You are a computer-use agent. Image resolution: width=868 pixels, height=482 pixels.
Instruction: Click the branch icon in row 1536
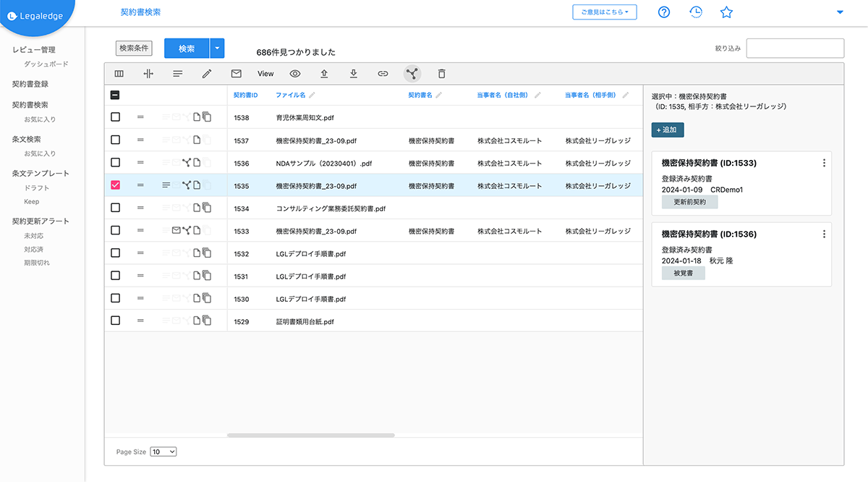[x=187, y=163]
